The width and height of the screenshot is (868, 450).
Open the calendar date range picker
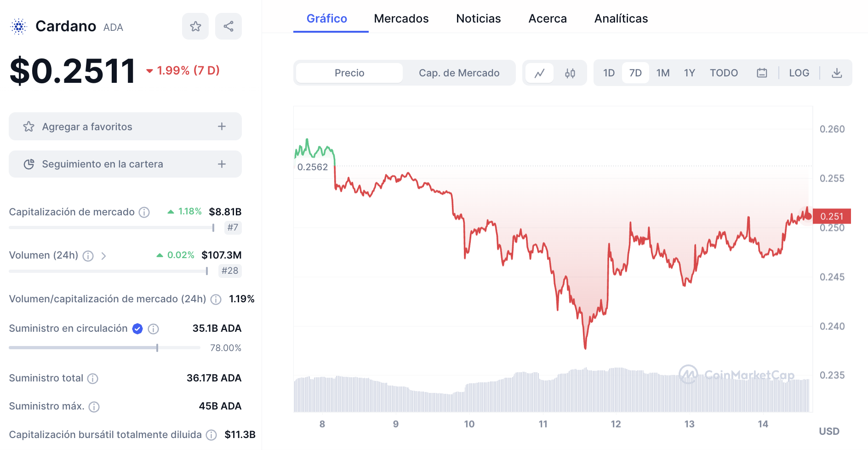762,73
